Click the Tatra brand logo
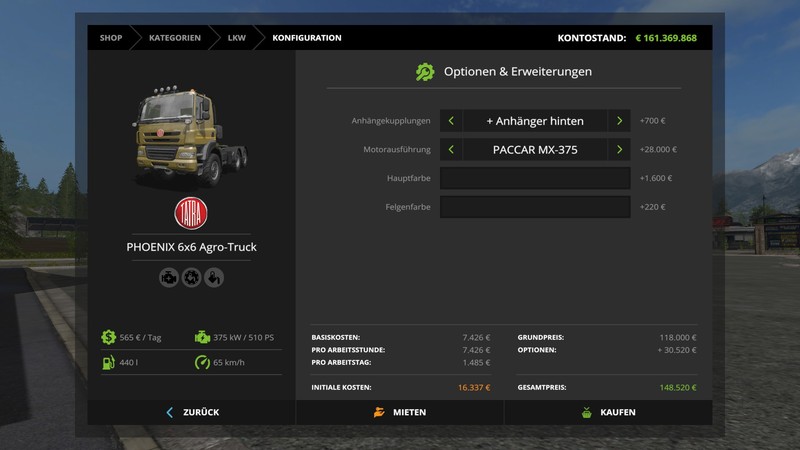The height and width of the screenshot is (450, 800). tap(191, 211)
